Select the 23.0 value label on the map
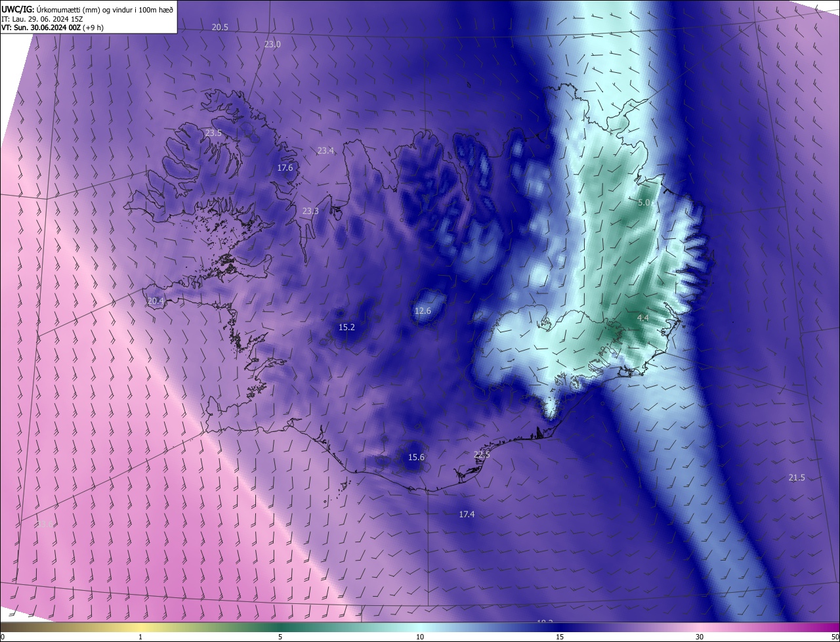 272,44
